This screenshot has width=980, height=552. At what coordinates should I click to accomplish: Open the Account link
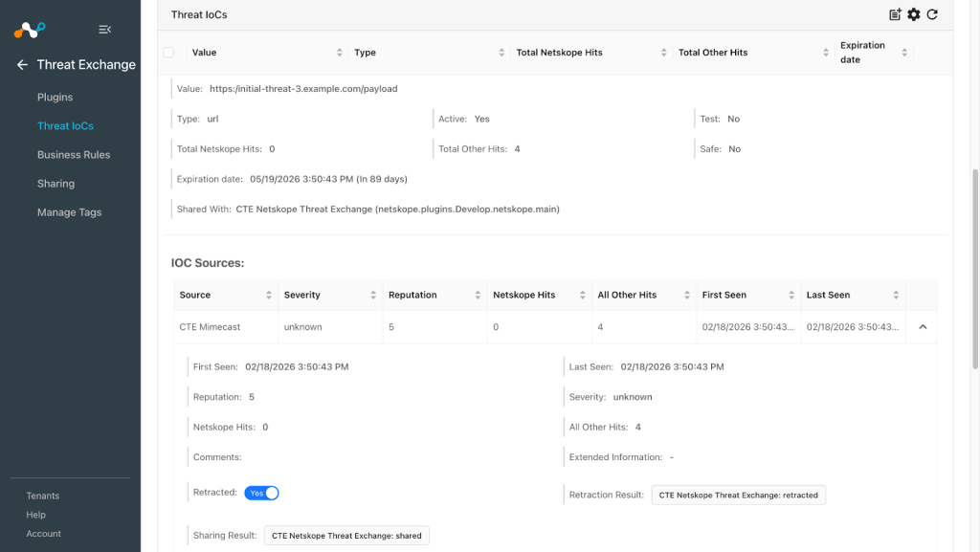click(x=43, y=533)
